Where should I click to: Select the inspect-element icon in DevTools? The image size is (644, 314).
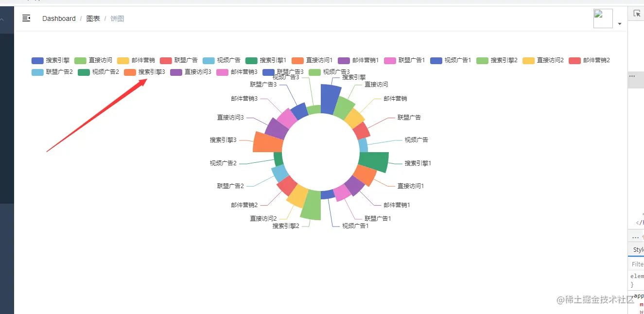pyautogui.click(x=637, y=13)
